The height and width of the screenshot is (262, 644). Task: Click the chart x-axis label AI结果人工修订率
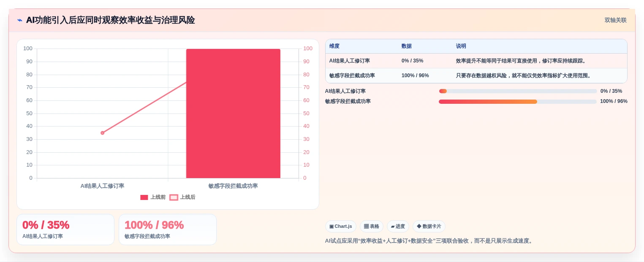coord(102,186)
